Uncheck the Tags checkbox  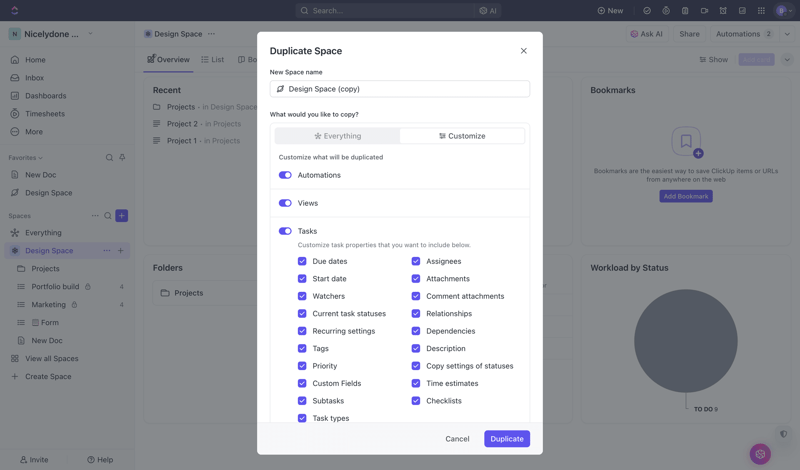click(302, 349)
